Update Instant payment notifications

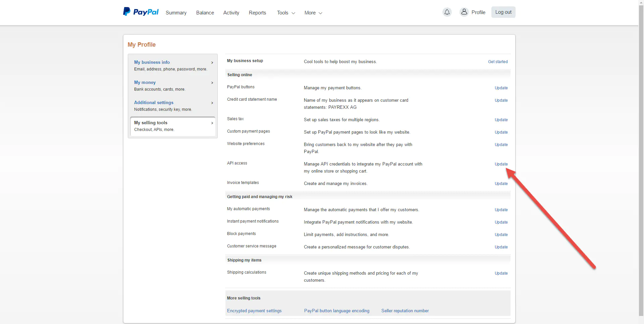coord(501,222)
